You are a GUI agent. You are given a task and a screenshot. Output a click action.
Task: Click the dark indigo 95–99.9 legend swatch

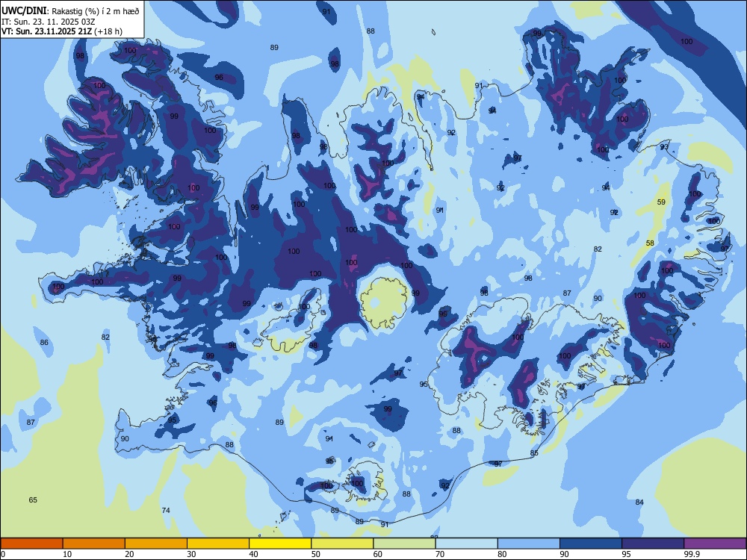(653, 544)
